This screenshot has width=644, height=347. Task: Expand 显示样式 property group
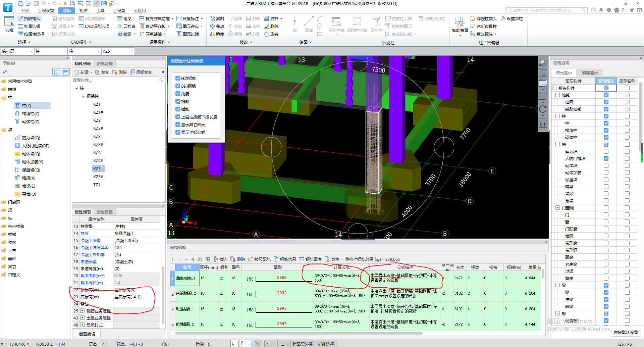coord(82,325)
